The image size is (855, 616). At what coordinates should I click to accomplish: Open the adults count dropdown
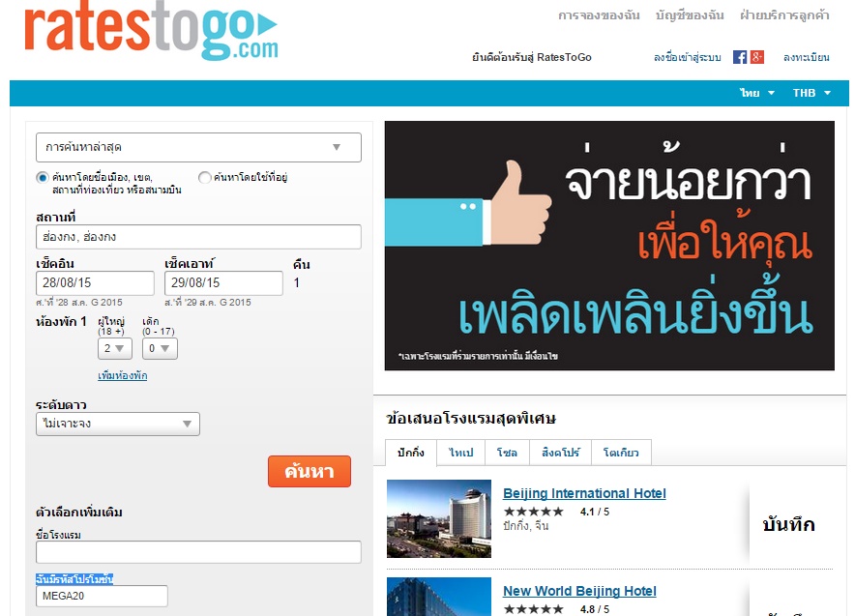[x=114, y=348]
